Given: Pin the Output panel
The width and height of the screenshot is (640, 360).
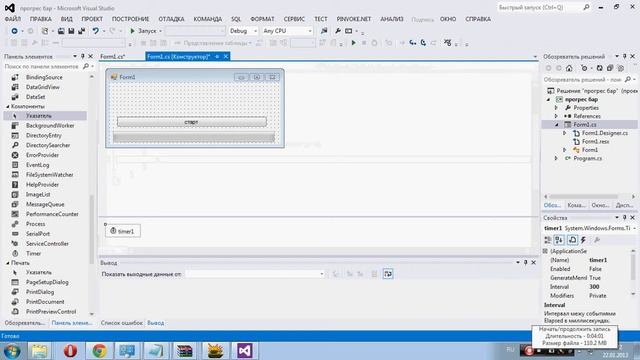Looking at the screenshot, I should click(526, 262).
